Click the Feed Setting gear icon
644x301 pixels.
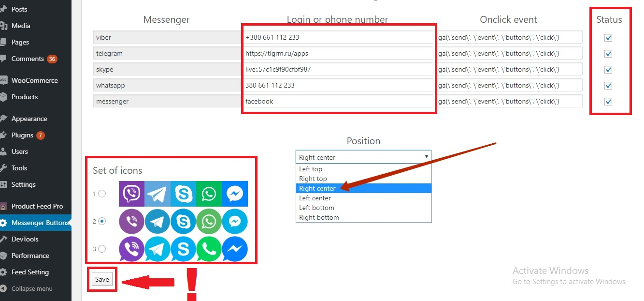click(x=3, y=272)
